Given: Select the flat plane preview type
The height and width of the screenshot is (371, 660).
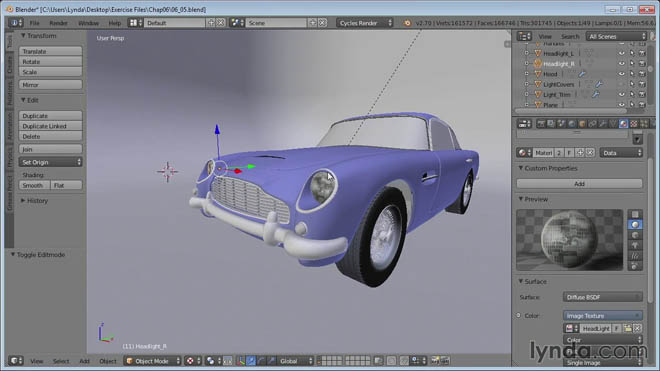Looking at the screenshot, I should 635,214.
